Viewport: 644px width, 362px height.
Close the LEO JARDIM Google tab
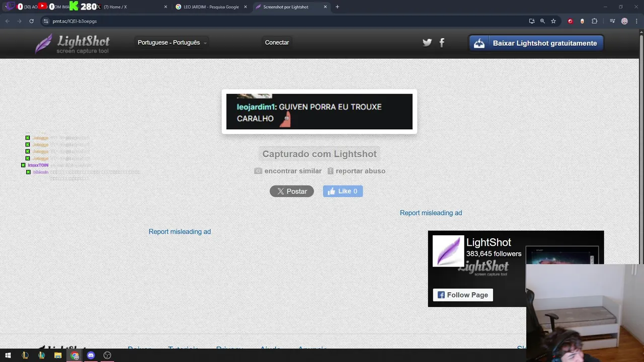[x=245, y=7]
